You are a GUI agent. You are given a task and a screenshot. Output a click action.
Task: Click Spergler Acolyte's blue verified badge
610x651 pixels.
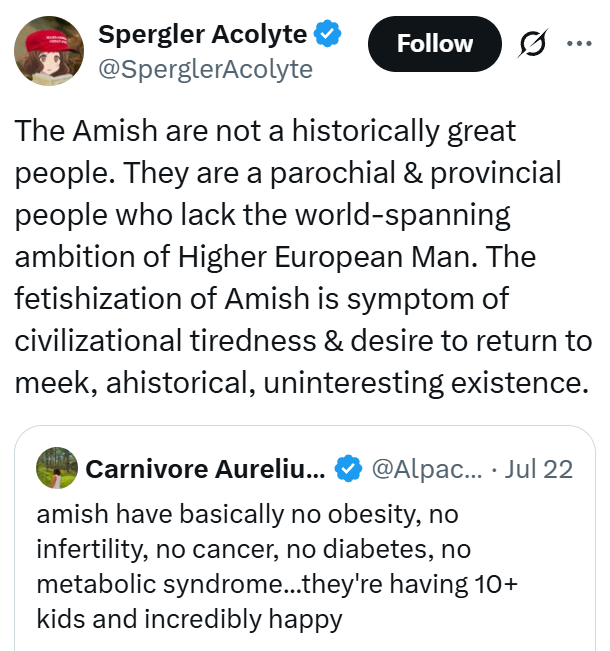(x=327, y=33)
